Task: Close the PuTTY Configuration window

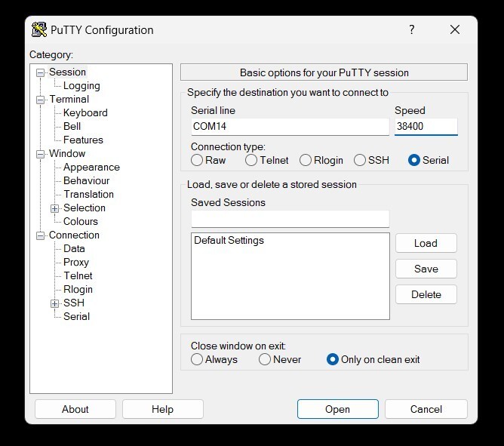Action: click(455, 30)
